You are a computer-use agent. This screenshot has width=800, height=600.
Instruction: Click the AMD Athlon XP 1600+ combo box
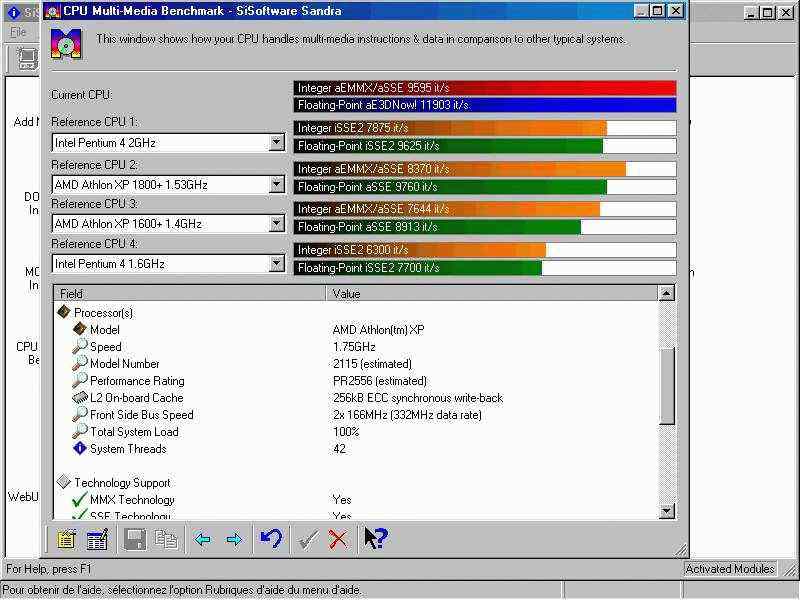coord(168,224)
